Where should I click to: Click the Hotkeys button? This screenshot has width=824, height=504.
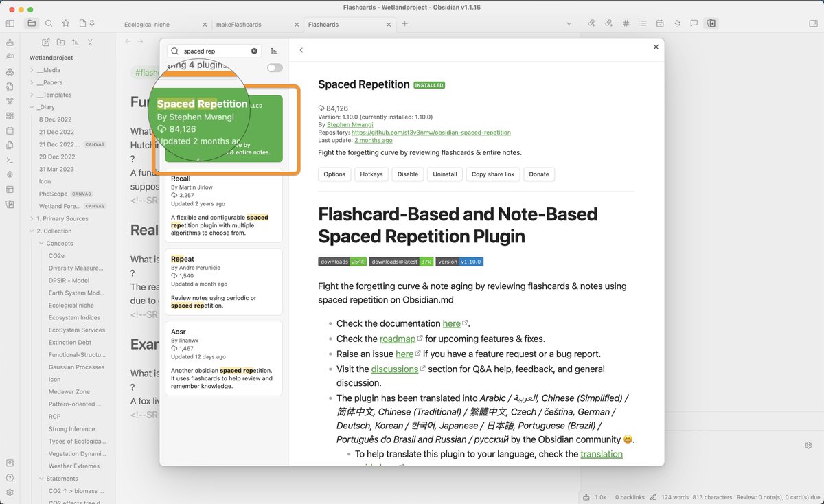[x=371, y=174]
